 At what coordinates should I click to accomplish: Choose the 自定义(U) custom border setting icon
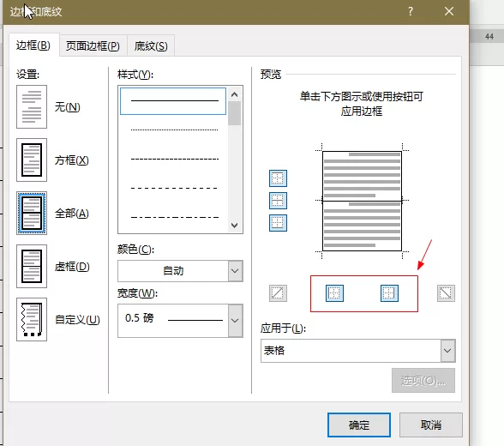coord(32,319)
